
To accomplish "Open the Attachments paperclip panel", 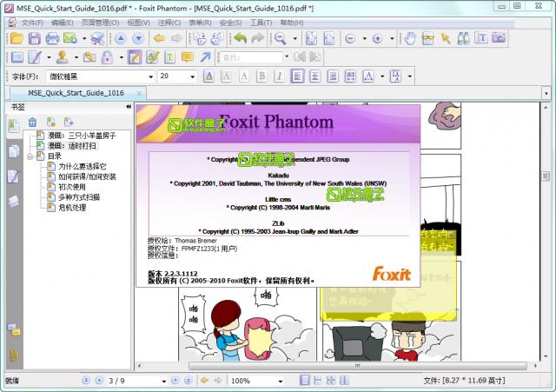I will coord(13,355).
